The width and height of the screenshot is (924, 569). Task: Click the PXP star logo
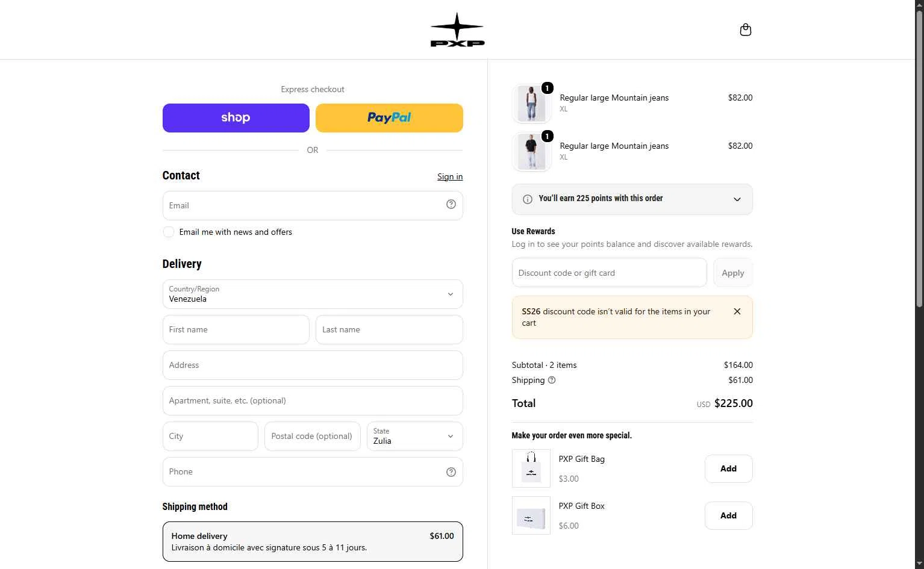tap(457, 30)
